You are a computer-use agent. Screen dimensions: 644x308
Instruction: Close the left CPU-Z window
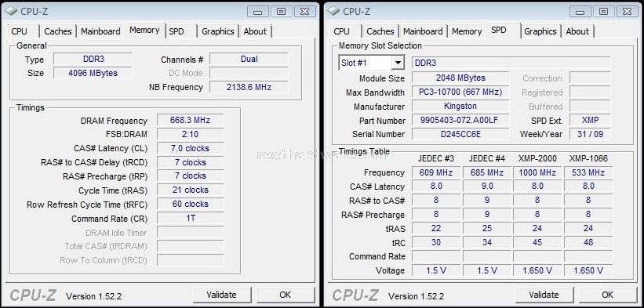(305, 12)
